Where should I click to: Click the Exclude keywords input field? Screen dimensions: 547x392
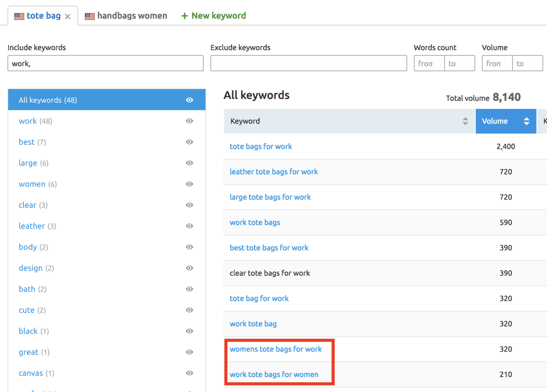coord(309,63)
